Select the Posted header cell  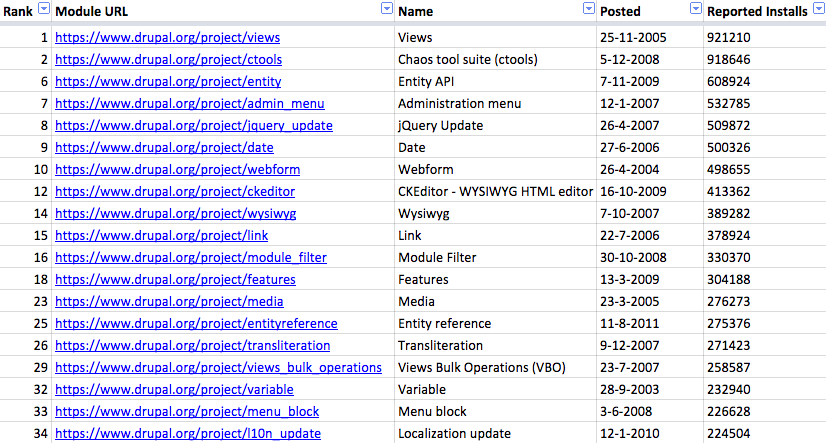coord(650,11)
